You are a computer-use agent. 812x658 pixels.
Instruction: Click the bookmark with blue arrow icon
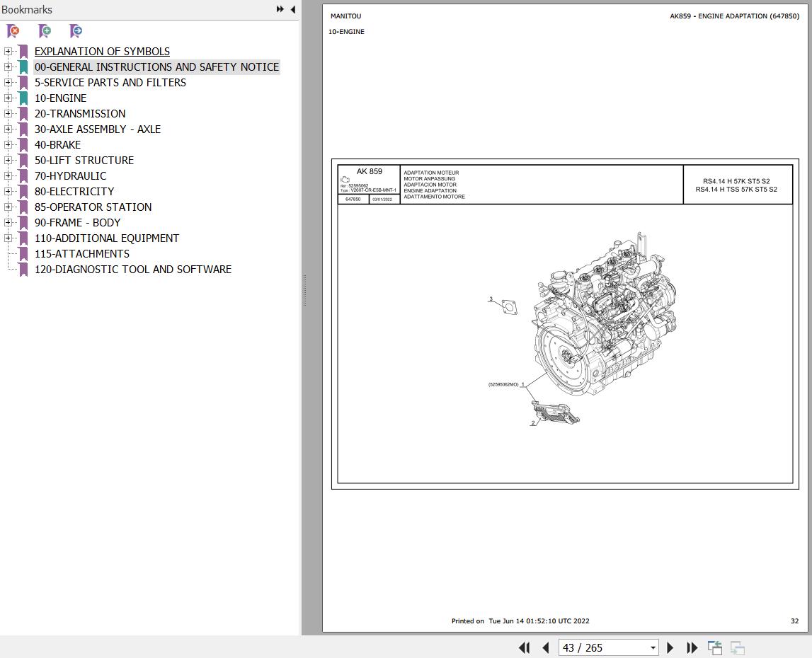pyautogui.click(x=76, y=31)
